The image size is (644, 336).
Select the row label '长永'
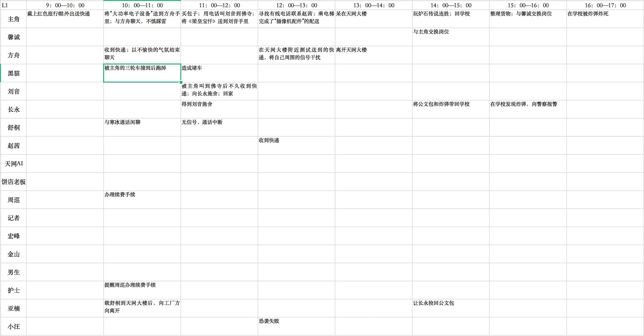click(14, 109)
